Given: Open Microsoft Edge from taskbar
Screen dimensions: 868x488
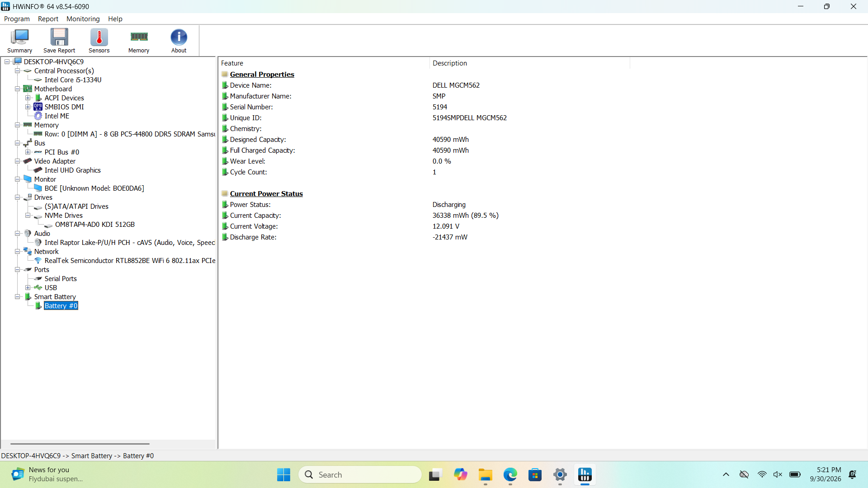Looking at the screenshot, I should tap(510, 474).
